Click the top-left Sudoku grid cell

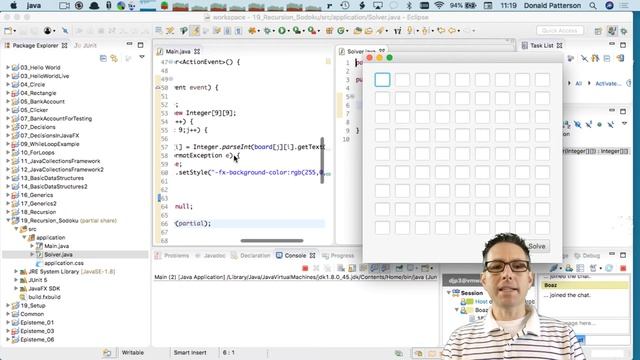(x=382, y=80)
